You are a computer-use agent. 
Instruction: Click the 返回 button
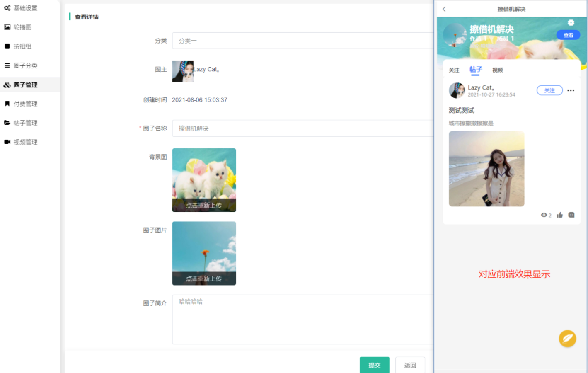(410, 365)
